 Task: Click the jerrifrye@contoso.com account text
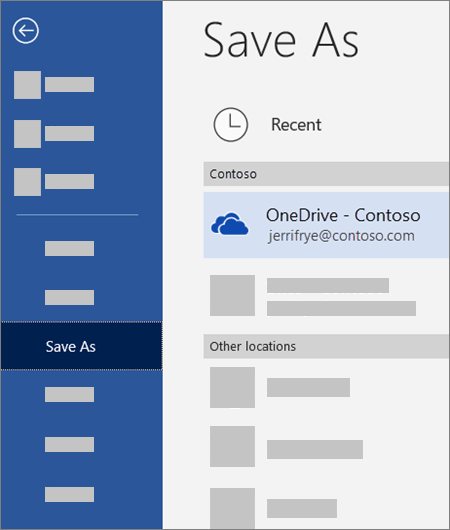click(x=341, y=236)
